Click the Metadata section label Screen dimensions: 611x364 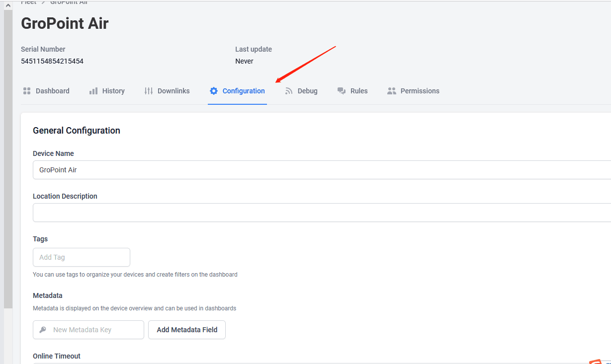click(48, 295)
